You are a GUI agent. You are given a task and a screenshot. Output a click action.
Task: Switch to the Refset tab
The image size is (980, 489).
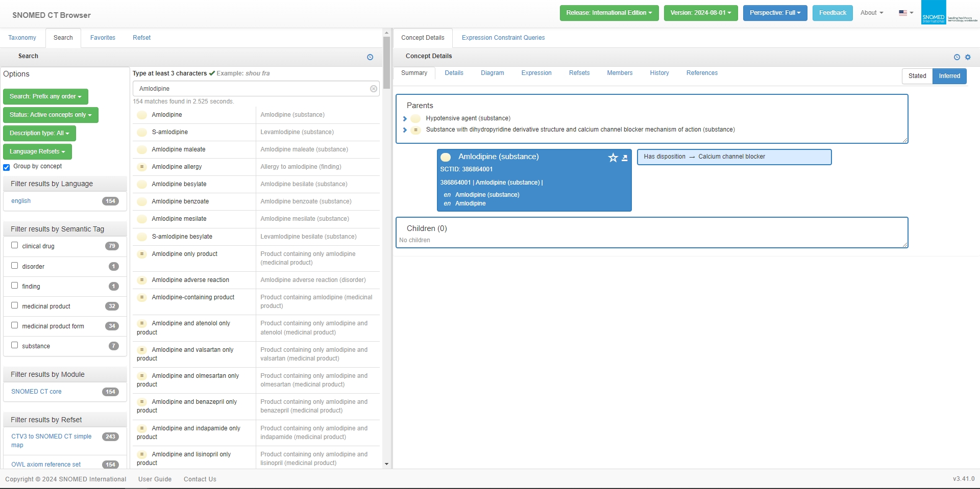point(141,38)
